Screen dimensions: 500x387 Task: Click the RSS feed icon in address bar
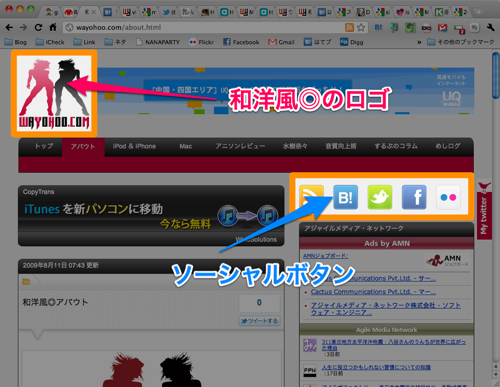pos(349,27)
